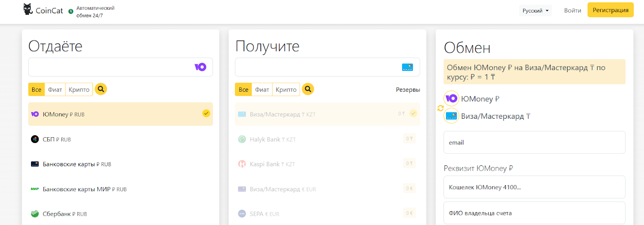Click the SEPA logo icon

coord(242,214)
